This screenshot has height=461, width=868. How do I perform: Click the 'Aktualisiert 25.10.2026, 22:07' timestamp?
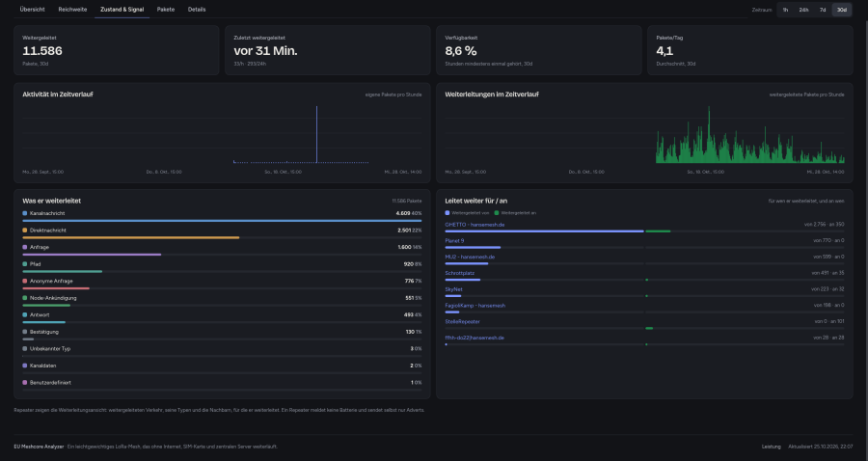point(821,447)
